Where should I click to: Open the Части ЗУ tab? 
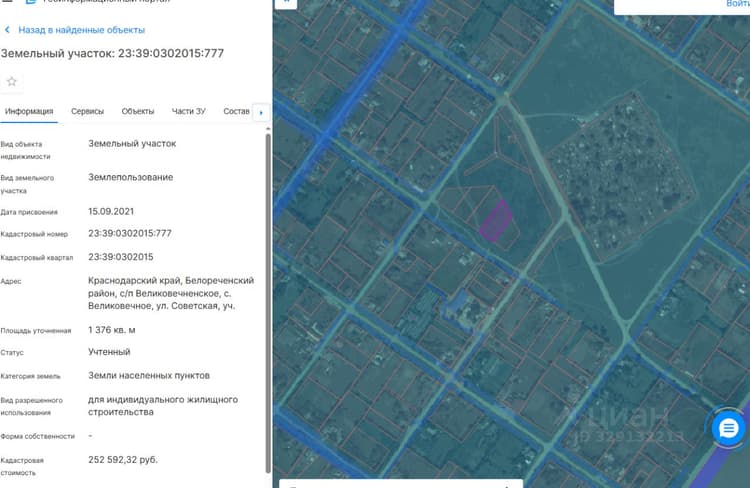(x=188, y=111)
